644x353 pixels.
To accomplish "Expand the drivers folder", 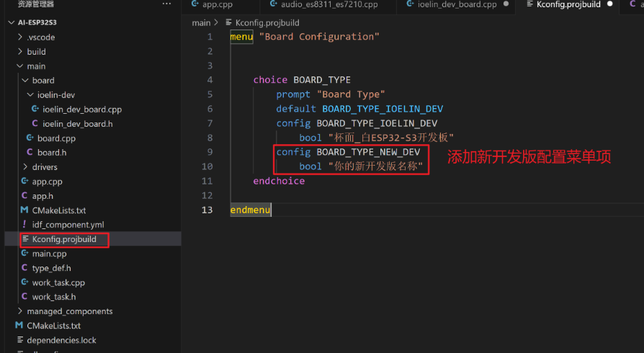I will pos(25,167).
